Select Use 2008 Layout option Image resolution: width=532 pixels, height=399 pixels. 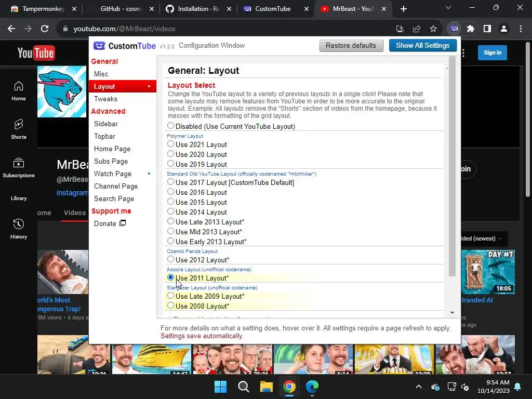(170, 305)
